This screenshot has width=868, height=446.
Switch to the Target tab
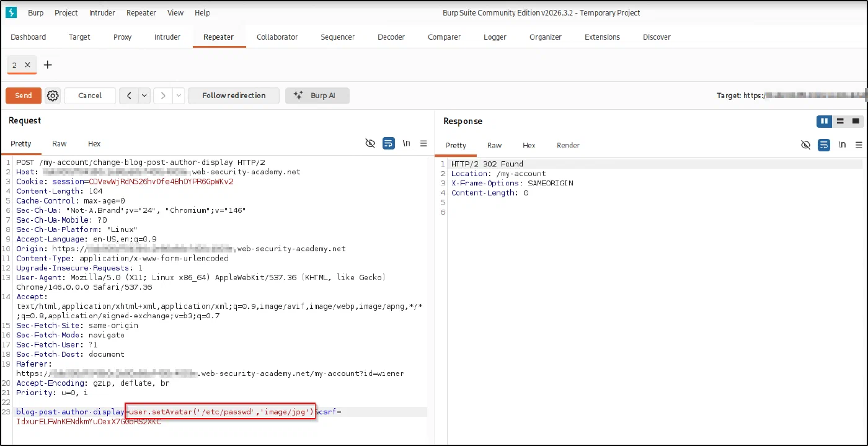(79, 37)
